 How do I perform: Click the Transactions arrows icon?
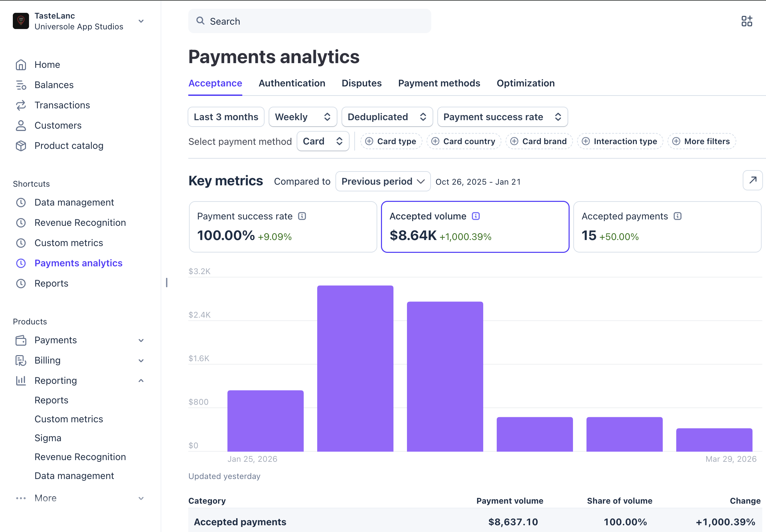[21, 105]
